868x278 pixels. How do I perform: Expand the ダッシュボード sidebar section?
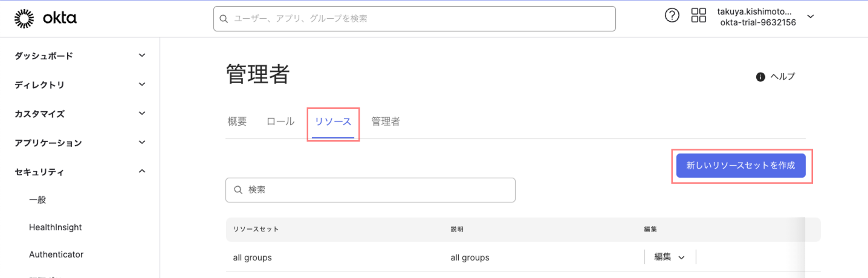(x=142, y=56)
